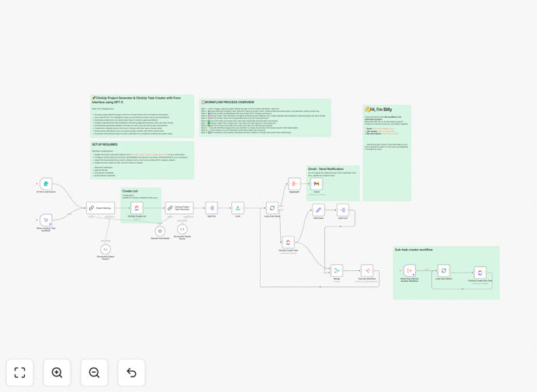Select the Gmail node
Viewport: 537px width, 392px height.
coord(317,184)
